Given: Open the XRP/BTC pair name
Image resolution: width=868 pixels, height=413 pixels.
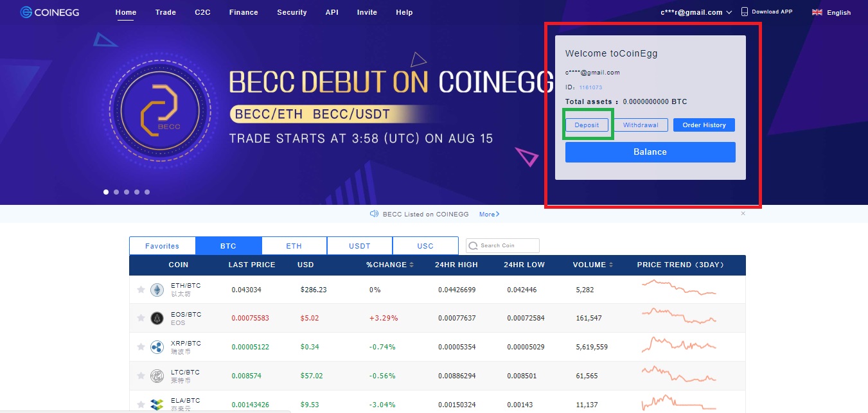Looking at the screenshot, I should pos(186,343).
